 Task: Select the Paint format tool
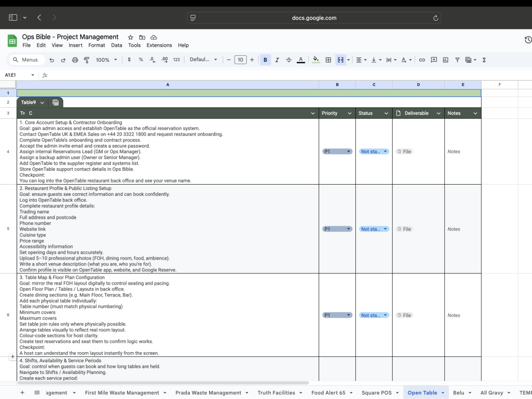87,60
